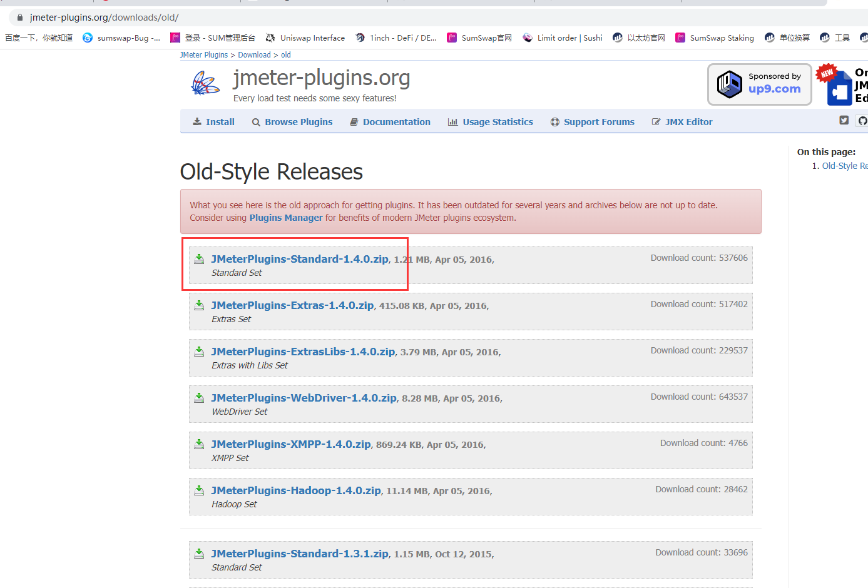This screenshot has height=588, width=868.
Task: Click download icon beside JMeterPlugins-Hadoop-1.4.0.zip
Action: click(199, 490)
